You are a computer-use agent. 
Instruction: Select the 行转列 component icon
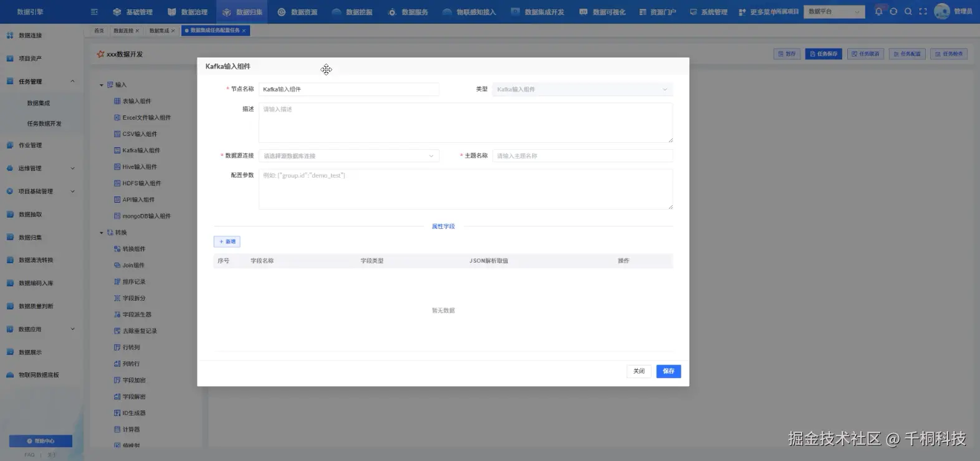[117, 347]
